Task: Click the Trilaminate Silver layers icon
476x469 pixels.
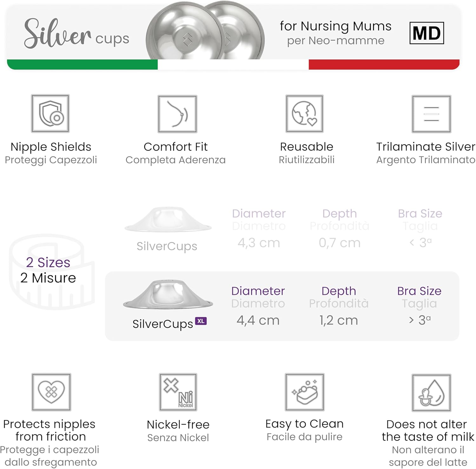Action: (x=431, y=114)
